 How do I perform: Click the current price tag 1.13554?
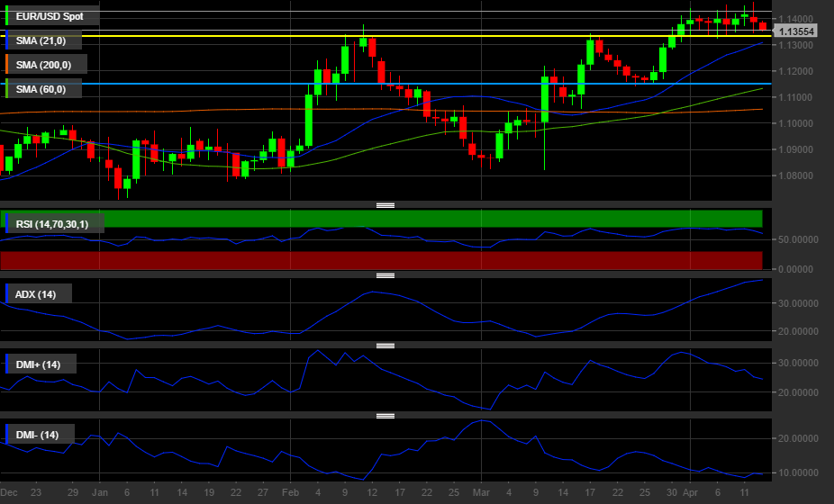(796, 31)
